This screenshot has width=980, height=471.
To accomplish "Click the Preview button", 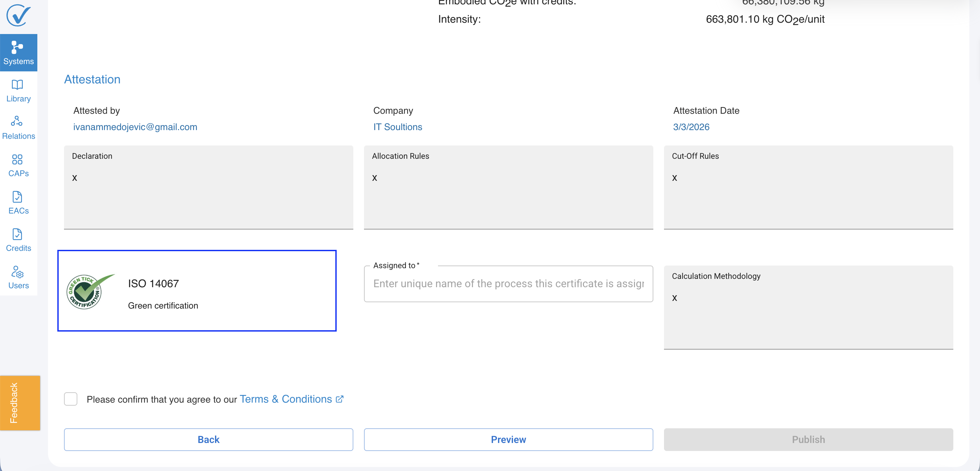I will [x=508, y=439].
